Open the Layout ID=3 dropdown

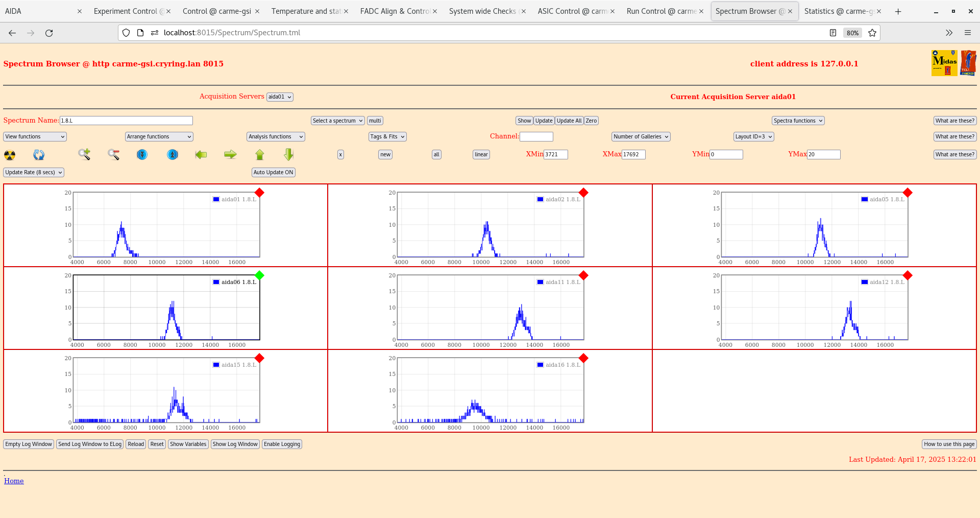(x=753, y=136)
